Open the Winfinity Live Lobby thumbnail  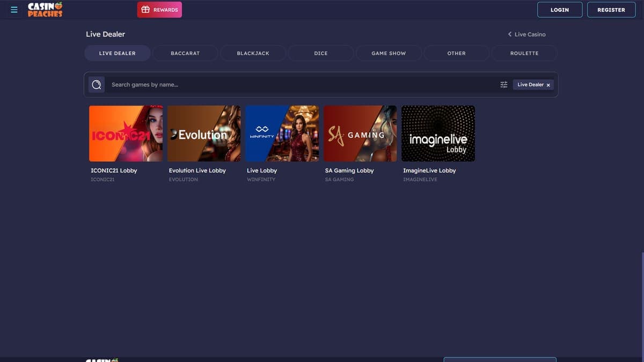pos(282,134)
